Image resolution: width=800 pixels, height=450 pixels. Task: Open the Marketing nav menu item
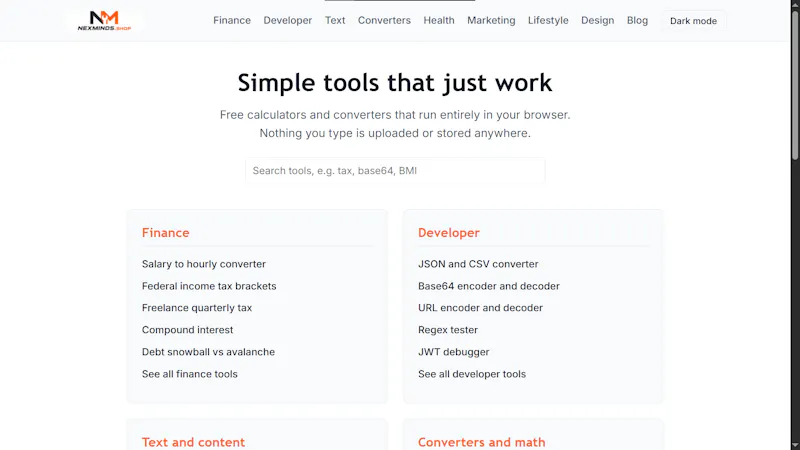pyautogui.click(x=491, y=20)
